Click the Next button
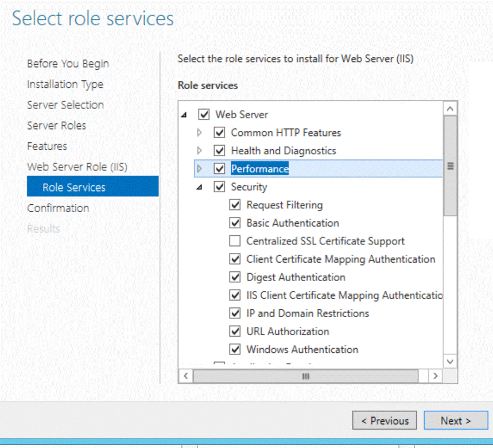This screenshot has height=448, width=493. coord(456,420)
